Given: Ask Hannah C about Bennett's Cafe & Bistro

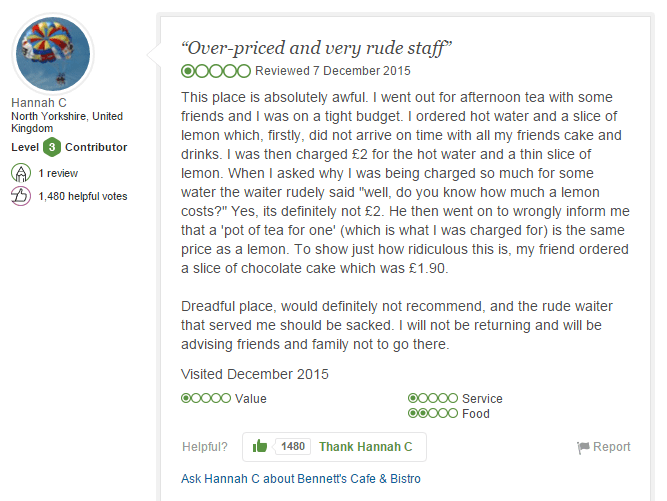Looking at the screenshot, I should point(301,479).
